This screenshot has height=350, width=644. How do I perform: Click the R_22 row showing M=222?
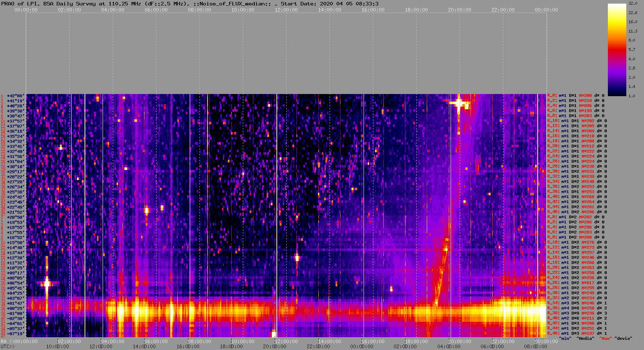point(577,151)
